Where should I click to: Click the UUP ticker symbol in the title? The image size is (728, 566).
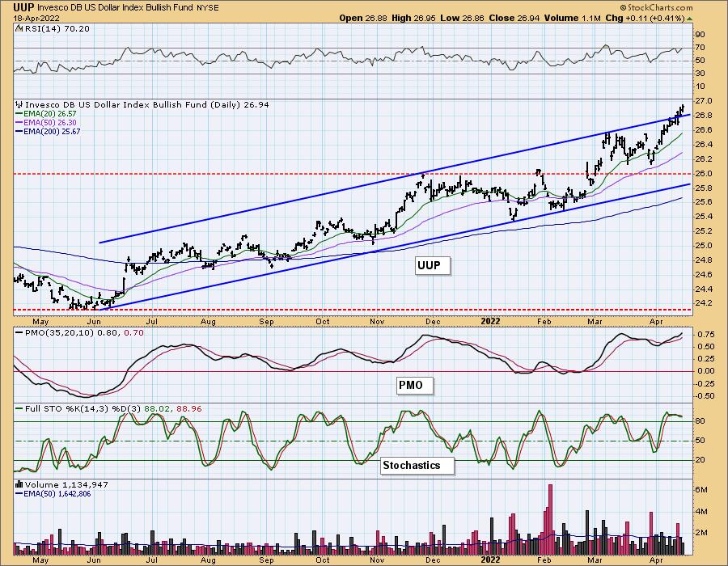click(x=23, y=7)
